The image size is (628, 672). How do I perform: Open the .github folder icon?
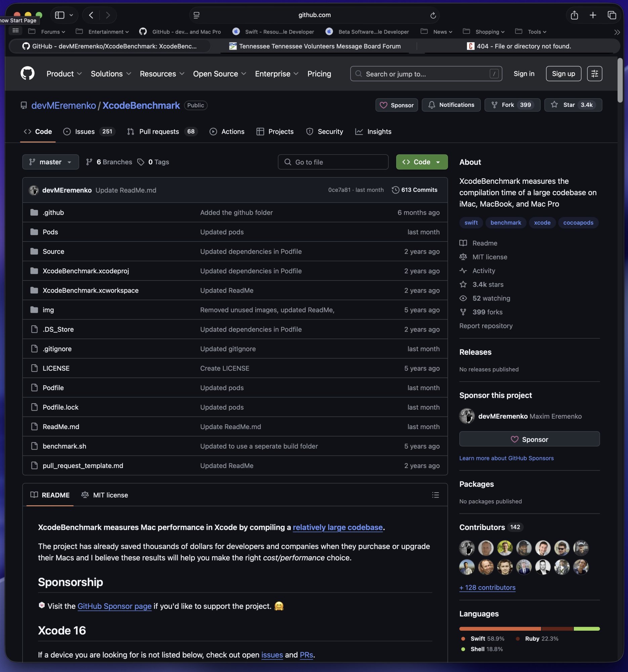(x=34, y=212)
